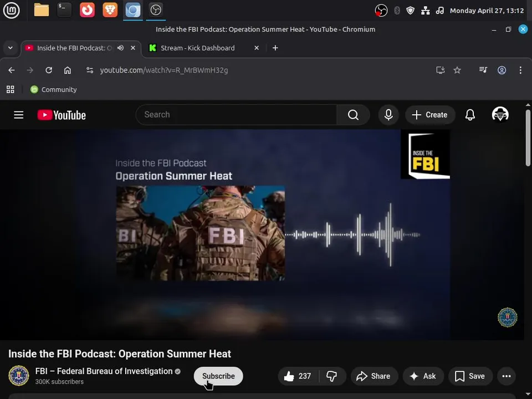Open FBI – Federal Bureau of Investigation channel
This screenshot has height=399, width=532.
(104, 371)
